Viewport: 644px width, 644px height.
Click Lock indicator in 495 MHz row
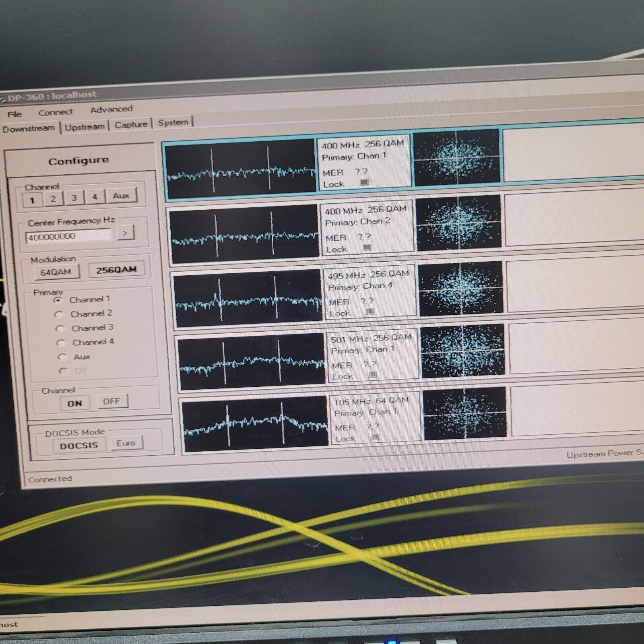pos(369,312)
